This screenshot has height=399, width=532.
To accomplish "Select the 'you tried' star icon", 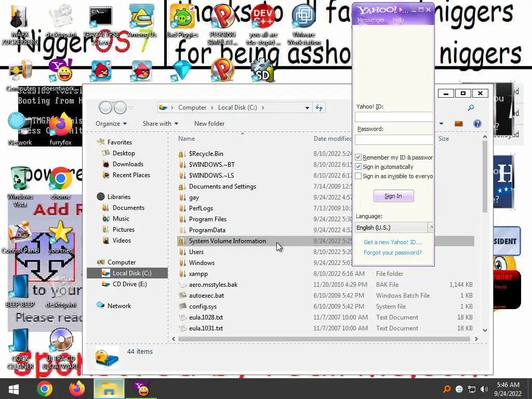I will coord(61,236).
